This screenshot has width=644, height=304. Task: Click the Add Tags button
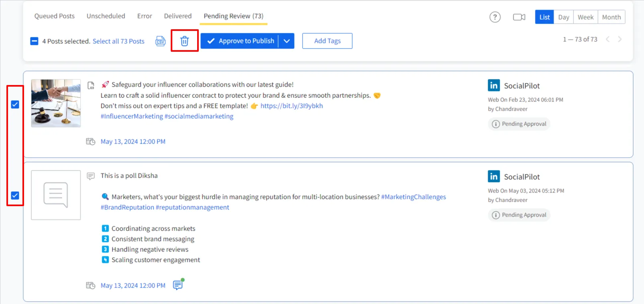[x=327, y=41]
